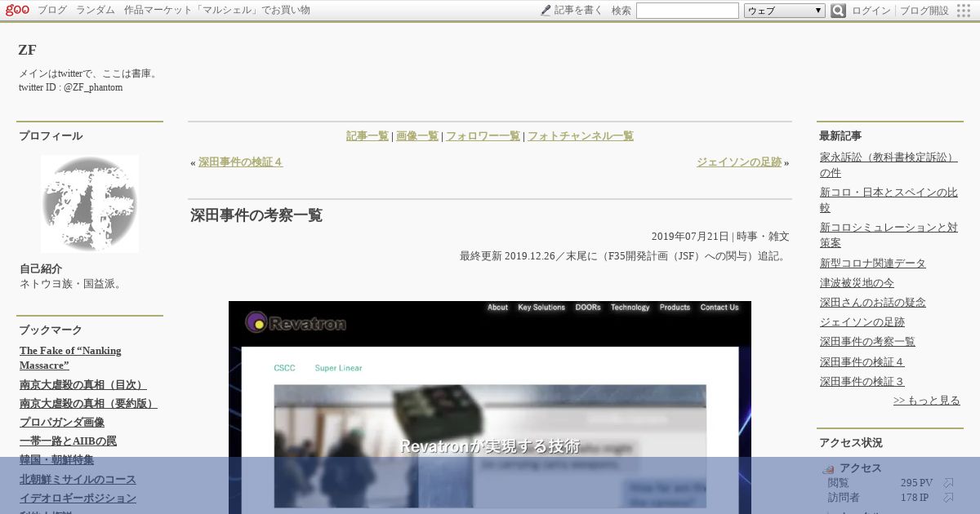This screenshot has height=514, width=980.
Task: Open The Fake of "Nanking Massacre" bookmark
Action: (70, 358)
